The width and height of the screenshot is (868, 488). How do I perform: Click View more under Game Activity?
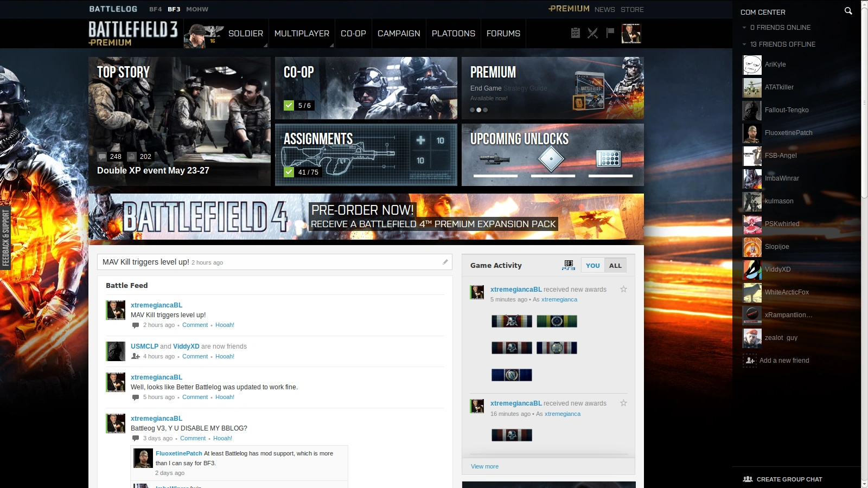pyautogui.click(x=484, y=466)
